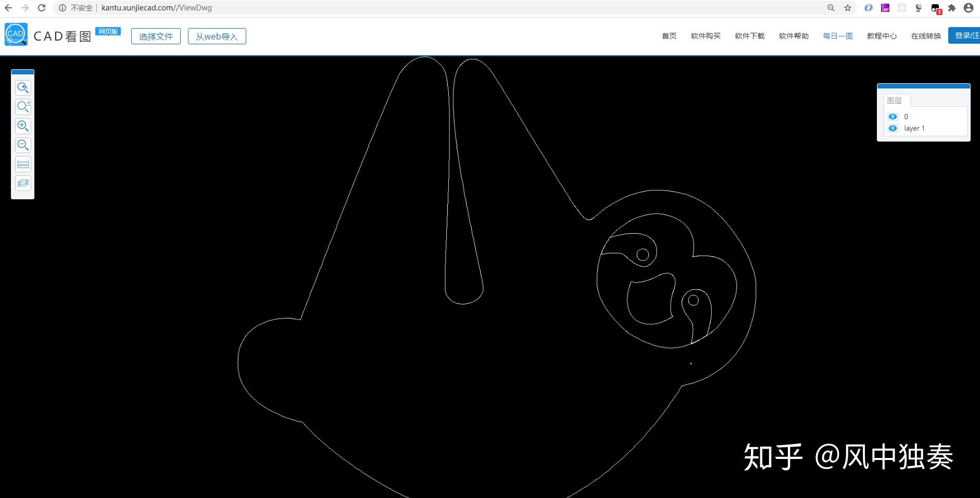Click the zoom out magnifier tool
The height and width of the screenshot is (498, 980).
pyautogui.click(x=23, y=145)
